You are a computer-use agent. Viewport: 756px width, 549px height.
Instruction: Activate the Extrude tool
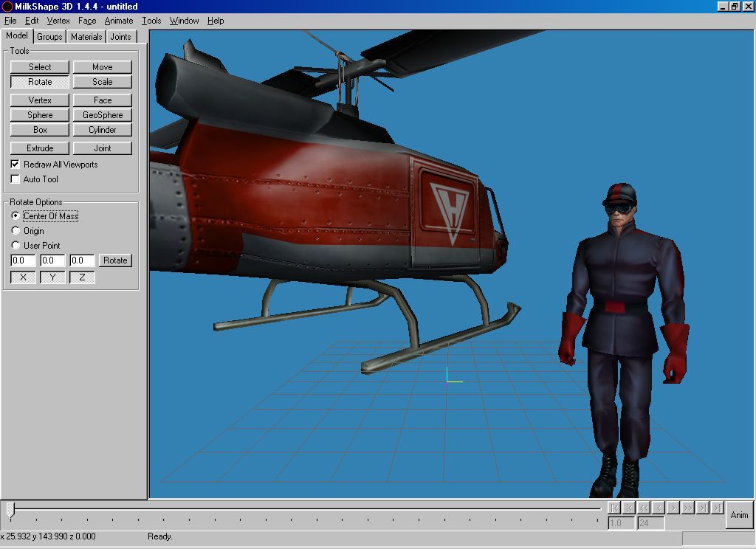(x=40, y=148)
